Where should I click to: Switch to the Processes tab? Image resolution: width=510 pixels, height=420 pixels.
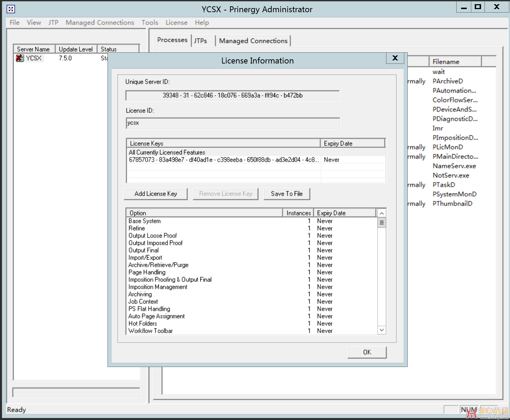tap(172, 40)
